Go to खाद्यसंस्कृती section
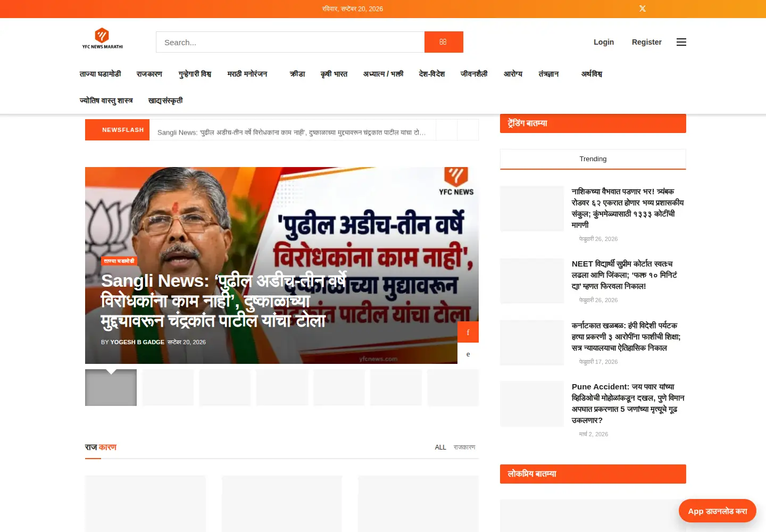Screen dimensions: 766x532 [165, 101]
